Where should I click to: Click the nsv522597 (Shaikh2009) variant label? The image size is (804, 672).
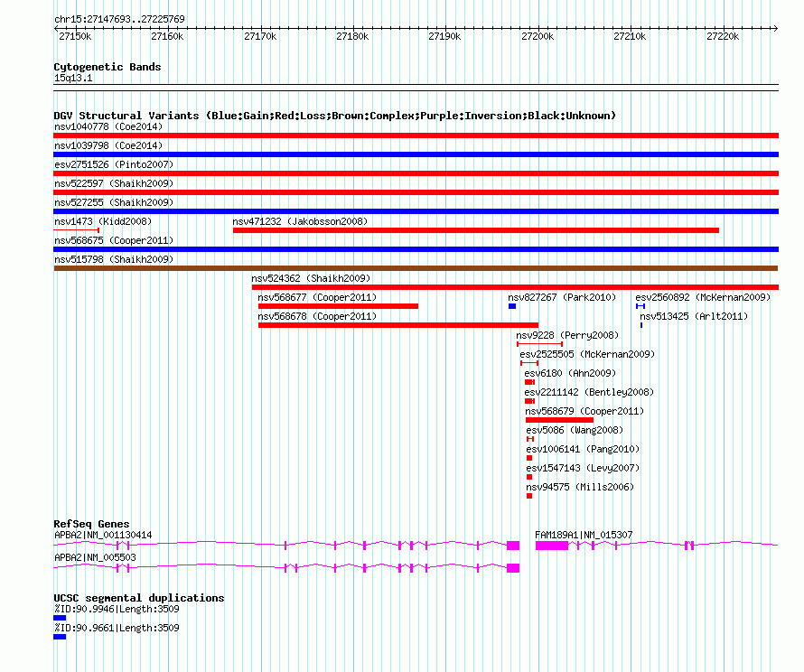click(114, 183)
